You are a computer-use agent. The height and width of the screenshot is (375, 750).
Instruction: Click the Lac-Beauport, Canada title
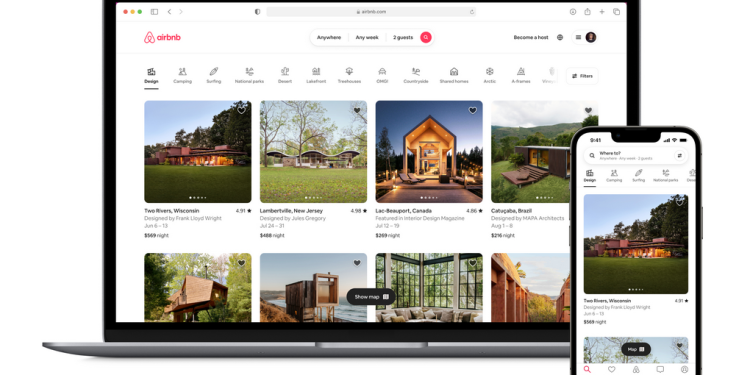(x=404, y=210)
